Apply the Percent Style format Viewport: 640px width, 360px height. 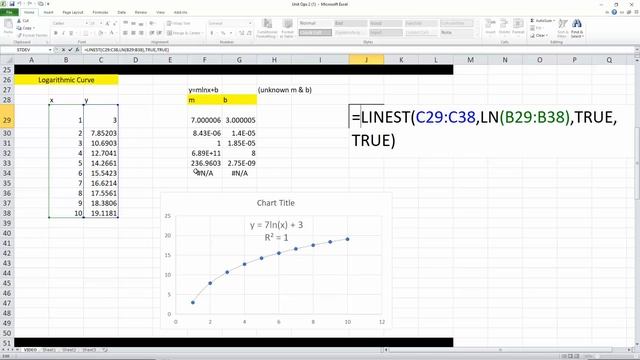(223, 33)
